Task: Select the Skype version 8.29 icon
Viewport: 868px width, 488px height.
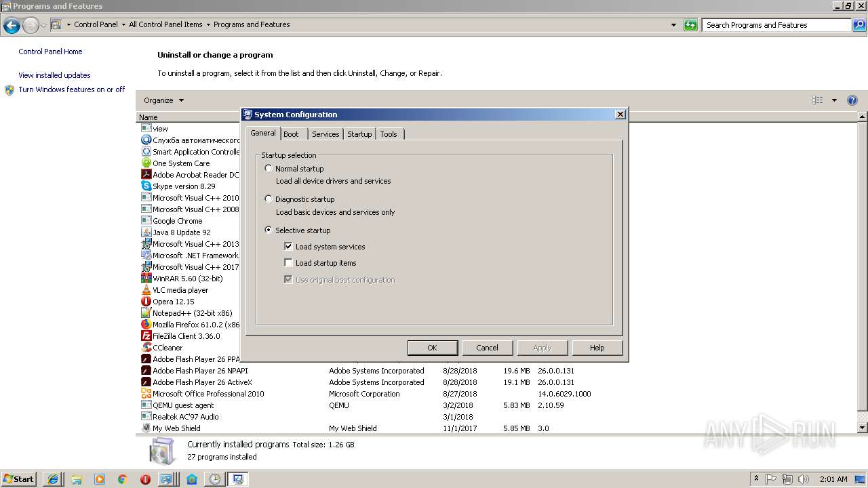Action: point(146,186)
